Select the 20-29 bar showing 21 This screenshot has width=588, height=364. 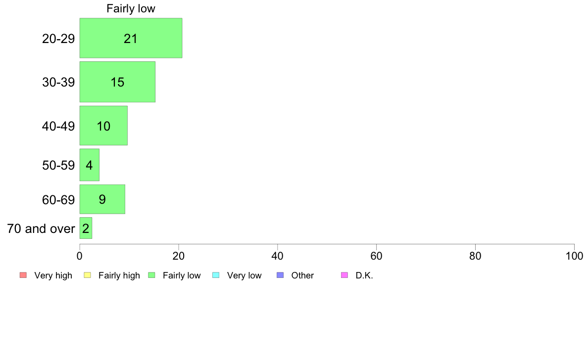click(x=131, y=38)
